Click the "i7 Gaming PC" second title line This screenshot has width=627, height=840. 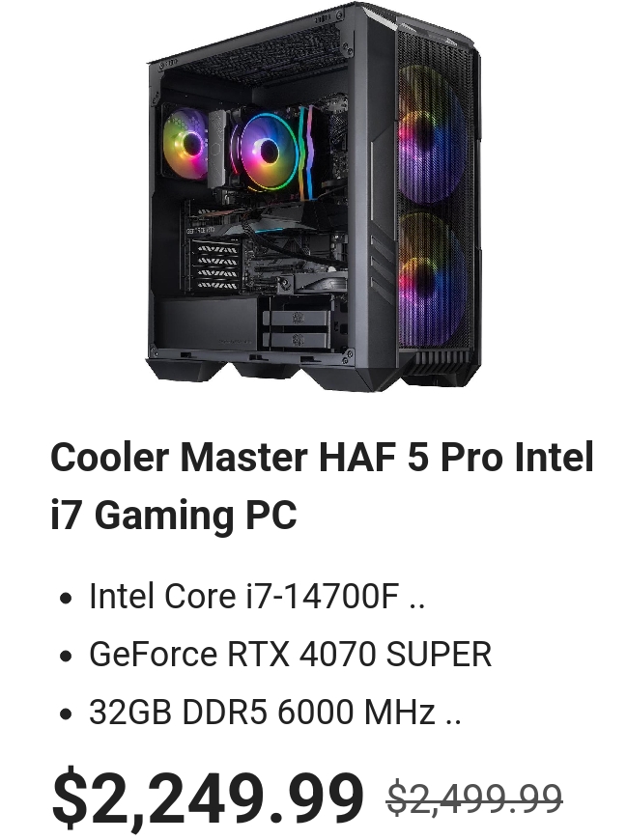pos(174,515)
